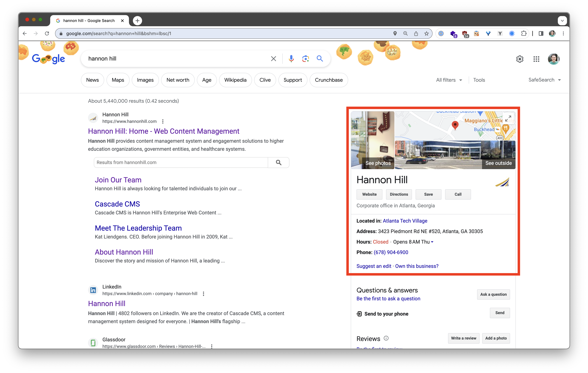Screen dimensions: 588x373
Task: Filter results by News
Action: (92, 80)
